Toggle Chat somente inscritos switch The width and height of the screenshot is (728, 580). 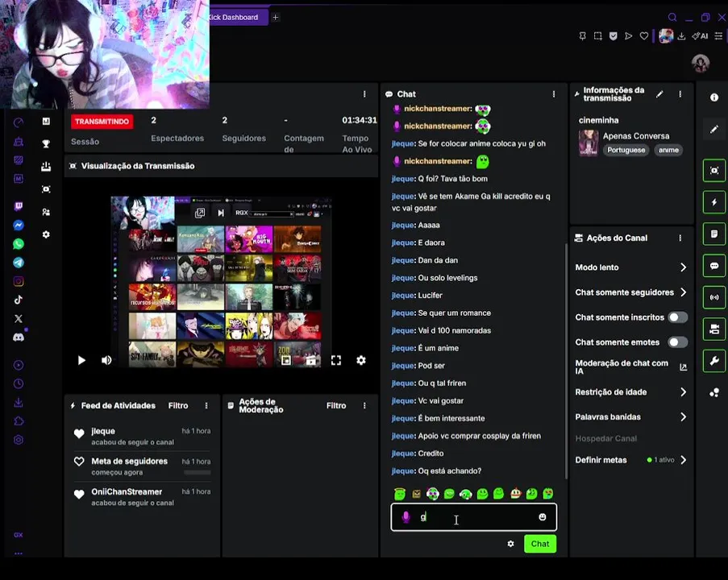(677, 317)
